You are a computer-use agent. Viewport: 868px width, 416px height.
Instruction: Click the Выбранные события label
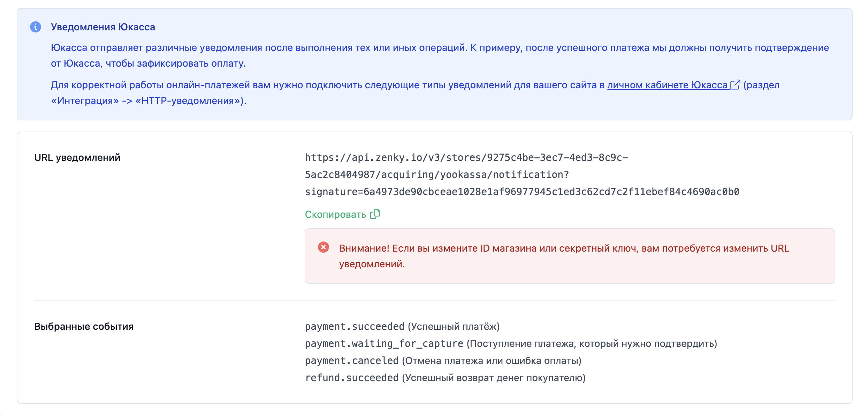[x=84, y=326]
